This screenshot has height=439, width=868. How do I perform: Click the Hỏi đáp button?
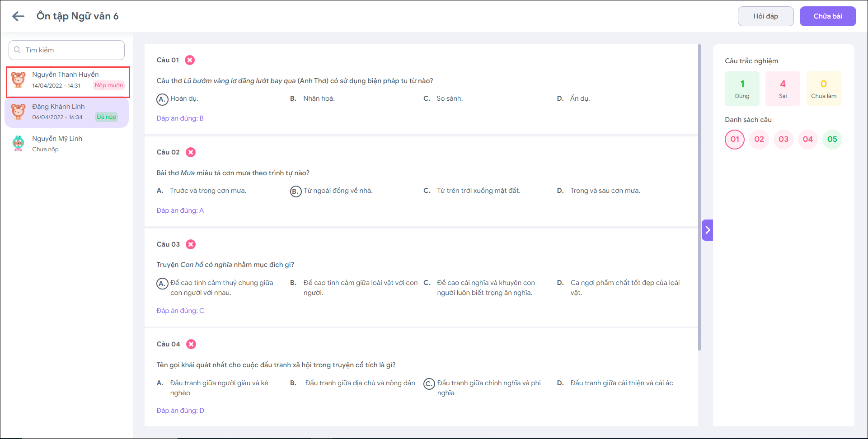pyautogui.click(x=765, y=16)
